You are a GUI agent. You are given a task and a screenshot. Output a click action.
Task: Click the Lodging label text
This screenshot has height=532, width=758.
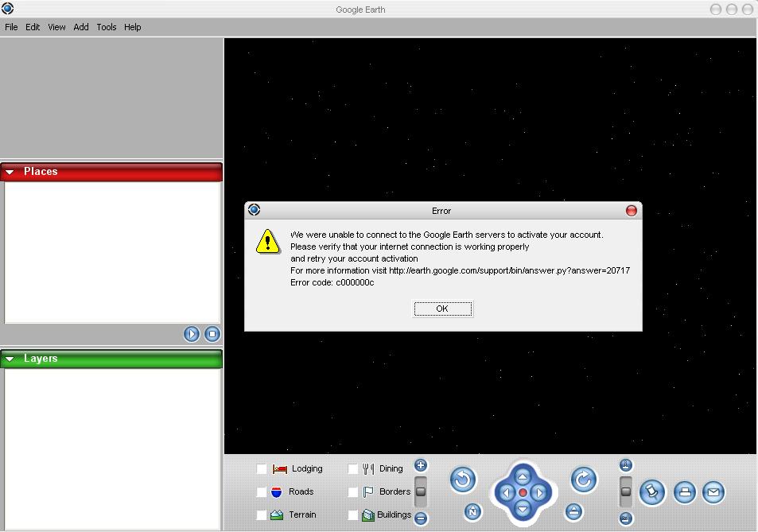click(x=307, y=468)
